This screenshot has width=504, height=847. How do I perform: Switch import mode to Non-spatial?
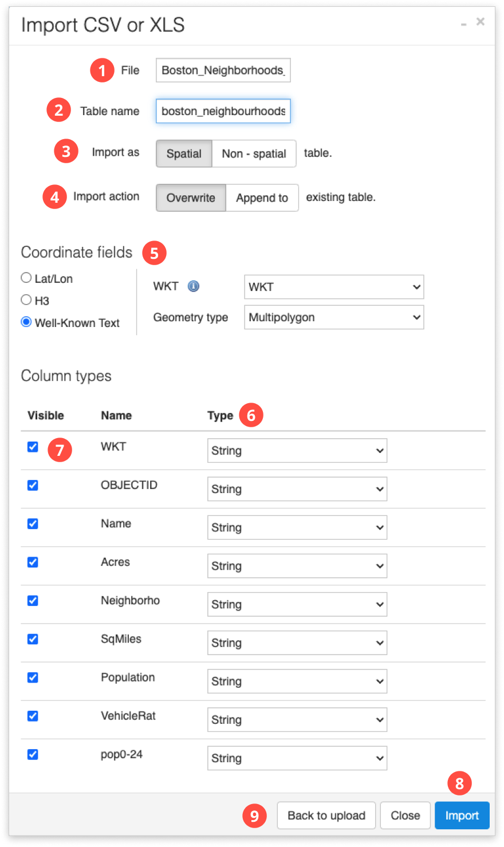click(x=254, y=153)
